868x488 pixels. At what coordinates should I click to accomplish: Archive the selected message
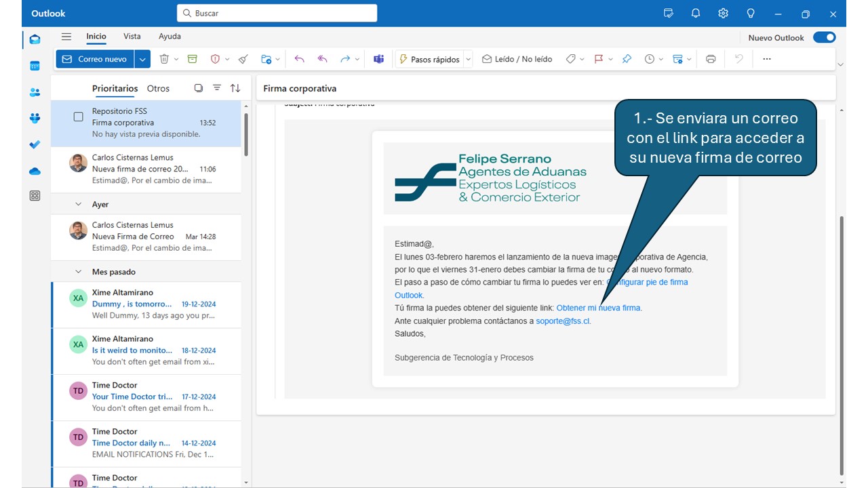coord(193,59)
